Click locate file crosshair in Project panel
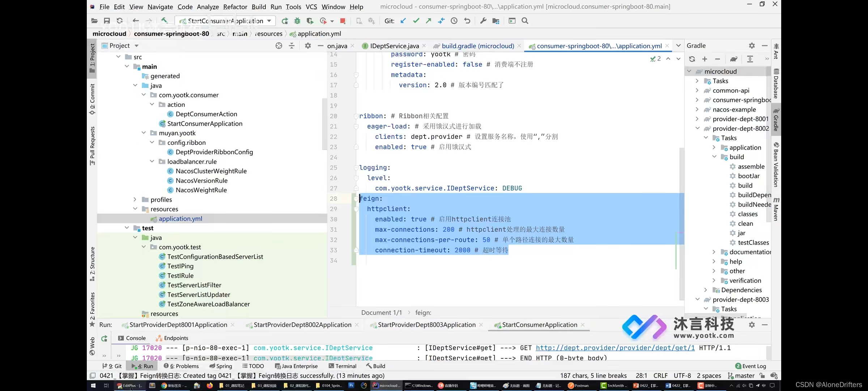The height and width of the screenshot is (391, 868). point(279,46)
